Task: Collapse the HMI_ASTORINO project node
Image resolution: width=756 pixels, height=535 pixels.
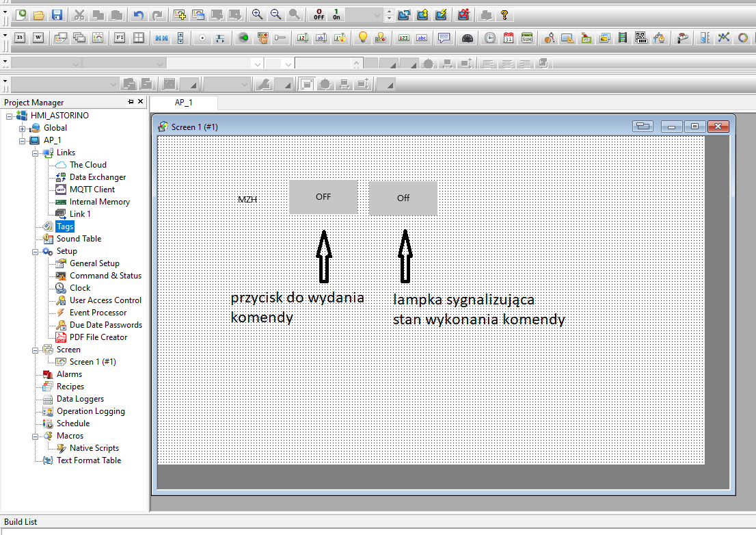Action: coord(9,116)
